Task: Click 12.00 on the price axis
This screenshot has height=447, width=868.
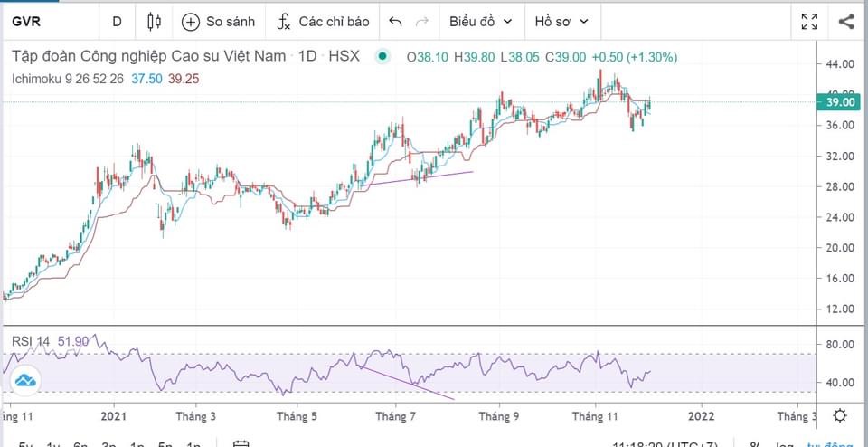Action: coord(839,309)
